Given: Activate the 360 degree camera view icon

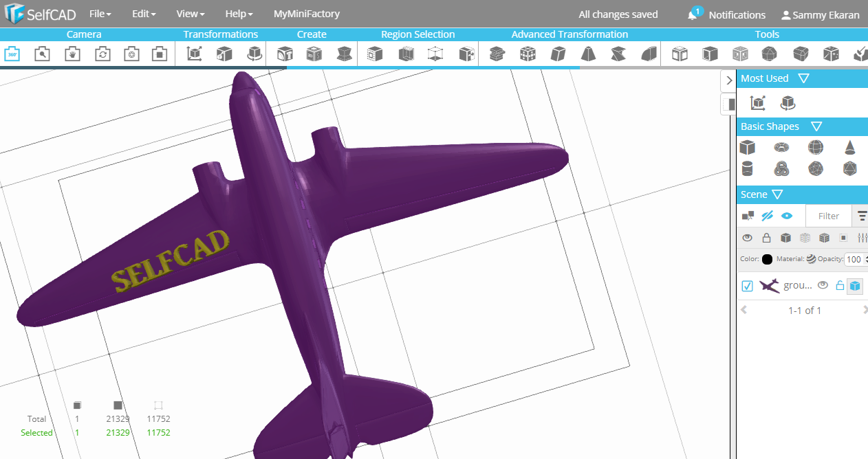Looking at the screenshot, I should point(12,54).
